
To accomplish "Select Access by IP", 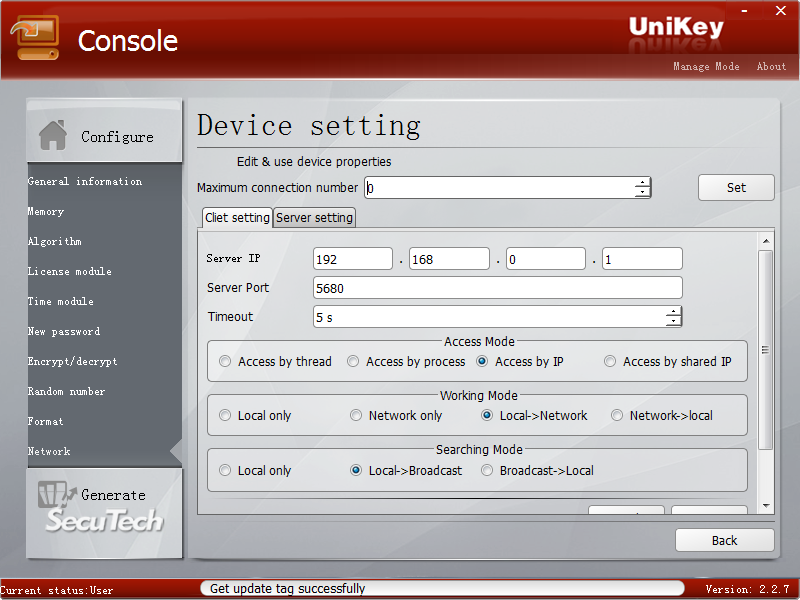I will [520, 362].
